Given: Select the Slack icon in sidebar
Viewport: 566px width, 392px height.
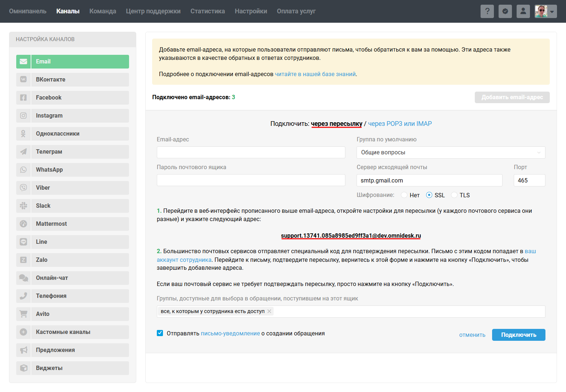Looking at the screenshot, I should 23,206.
